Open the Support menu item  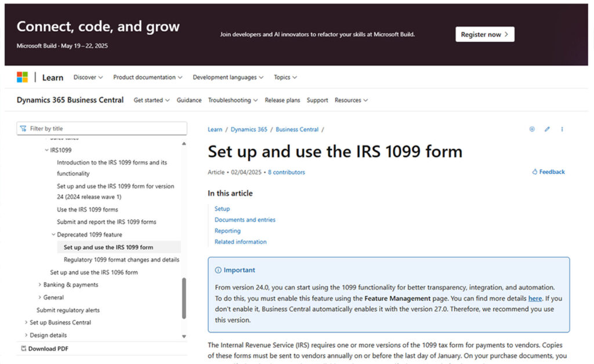coord(317,100)
